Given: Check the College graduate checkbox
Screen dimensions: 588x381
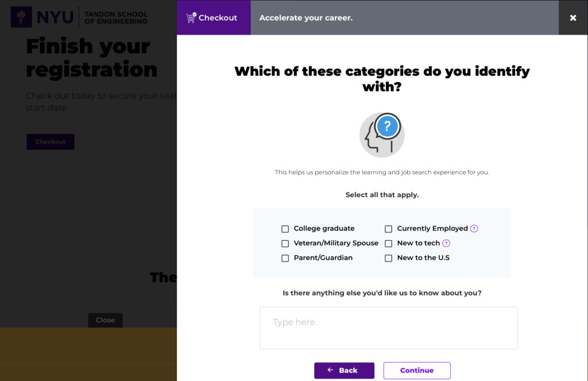Looking at the screenshot, I should 285,229.
